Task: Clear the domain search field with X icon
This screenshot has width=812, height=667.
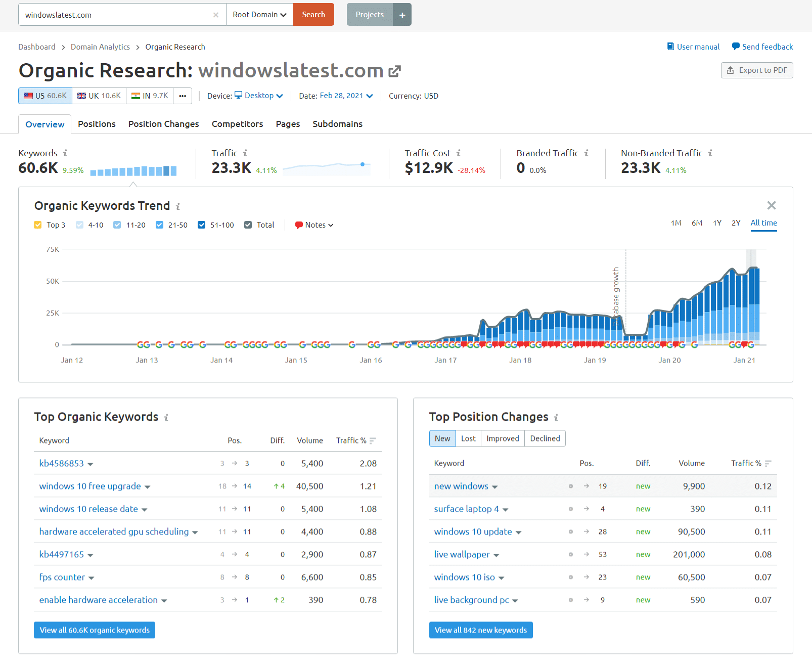Action: tap(216, 15)
